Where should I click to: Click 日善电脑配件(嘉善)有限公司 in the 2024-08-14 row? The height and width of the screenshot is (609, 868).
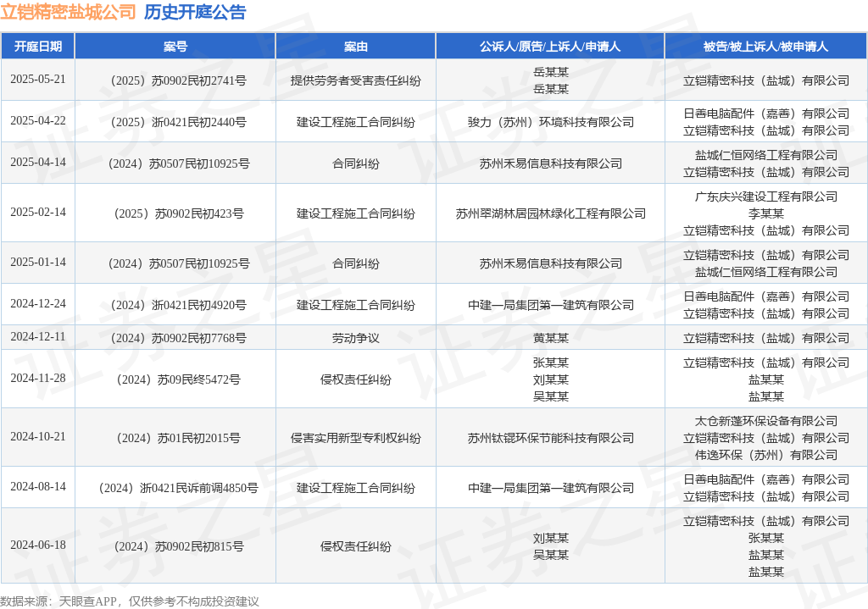coord(766,480)
